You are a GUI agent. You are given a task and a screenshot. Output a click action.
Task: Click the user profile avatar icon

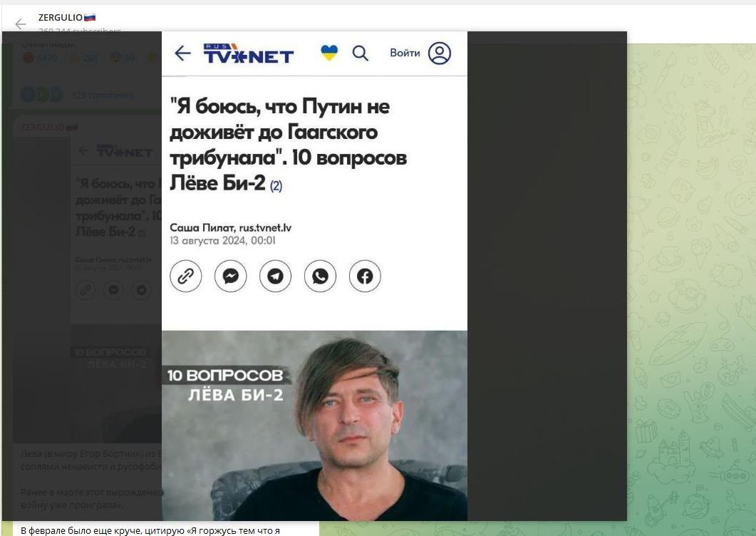point(439,53)
